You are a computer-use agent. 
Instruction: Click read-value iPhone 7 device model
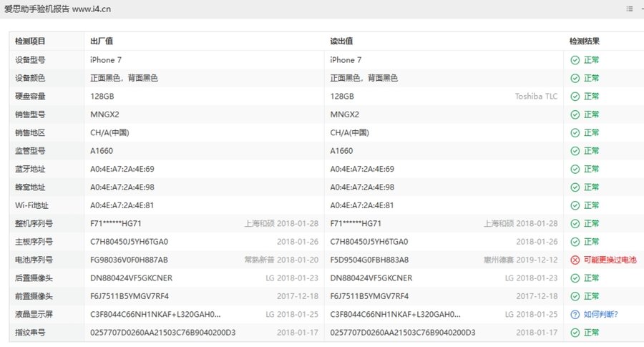(x=346, y=60)
